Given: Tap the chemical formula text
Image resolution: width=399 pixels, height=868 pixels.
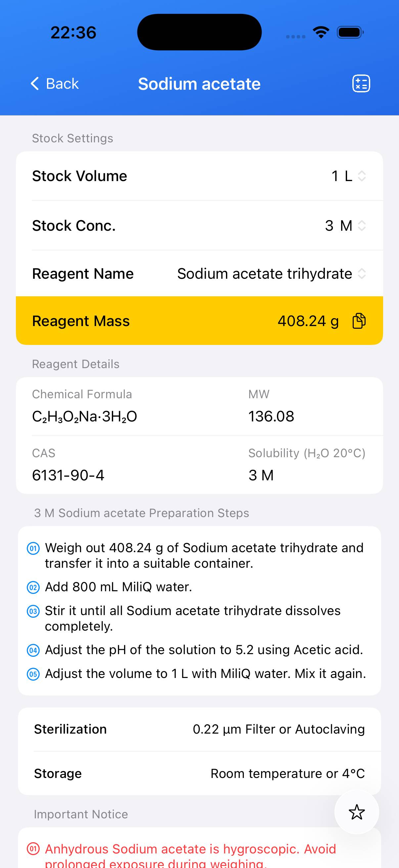Looking at the screenshot, I should pos(84,416).
